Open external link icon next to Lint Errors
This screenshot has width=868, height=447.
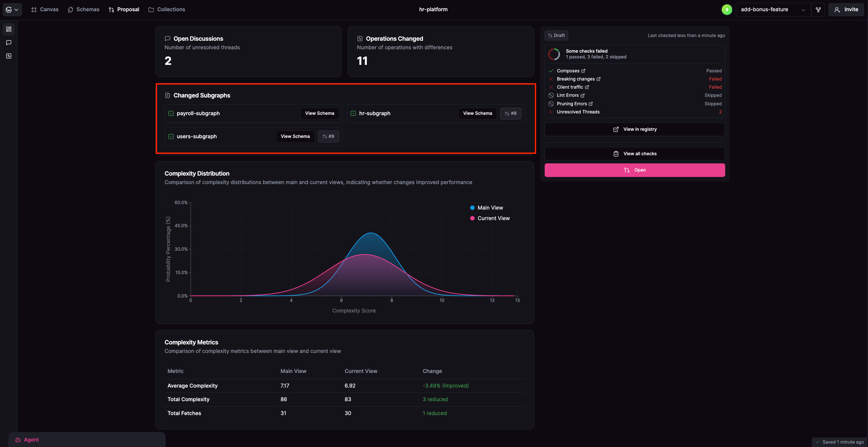coord(582,95)
